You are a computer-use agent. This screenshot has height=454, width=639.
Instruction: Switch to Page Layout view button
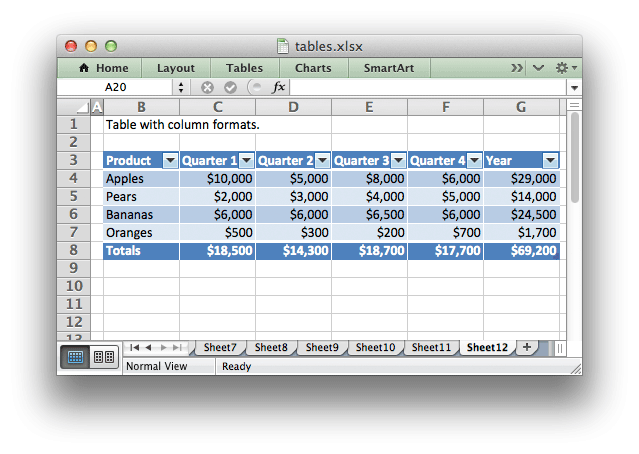click(102, 356)
